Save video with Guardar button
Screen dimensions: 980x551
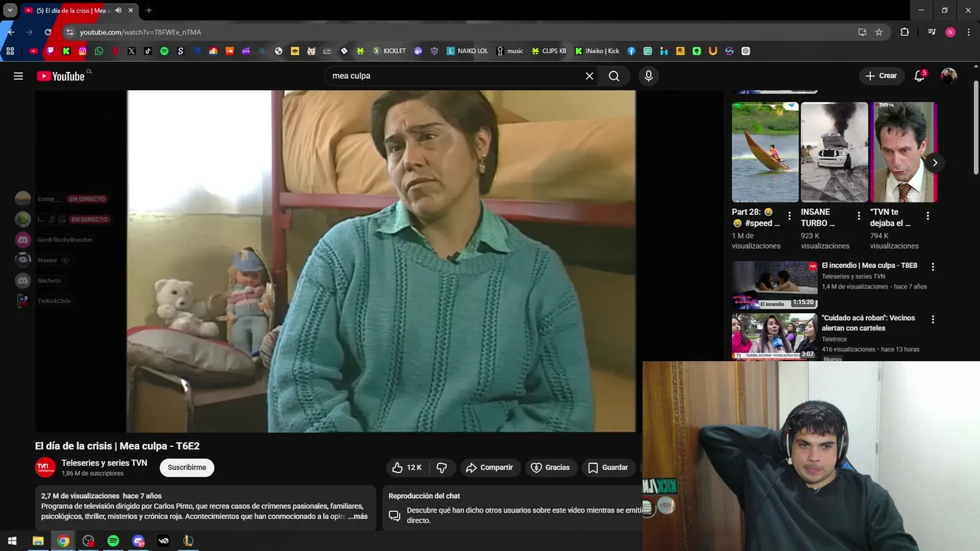[x=608, y=468]
